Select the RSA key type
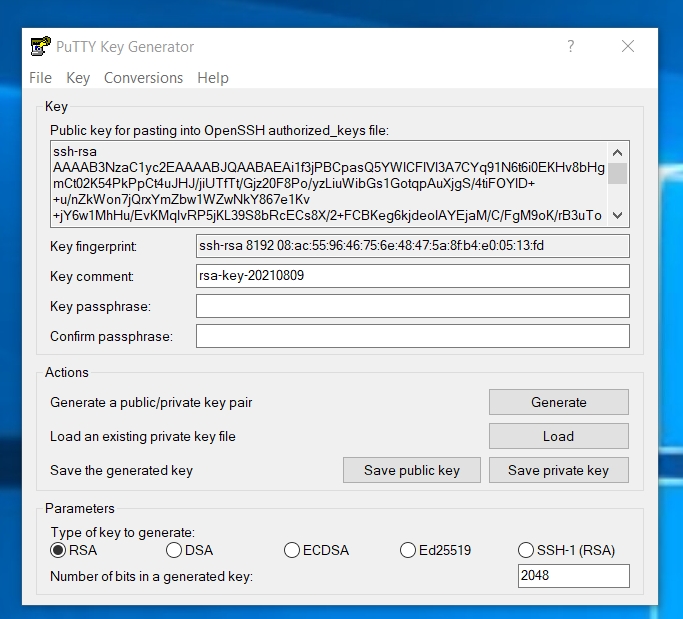 pos(73,550)
